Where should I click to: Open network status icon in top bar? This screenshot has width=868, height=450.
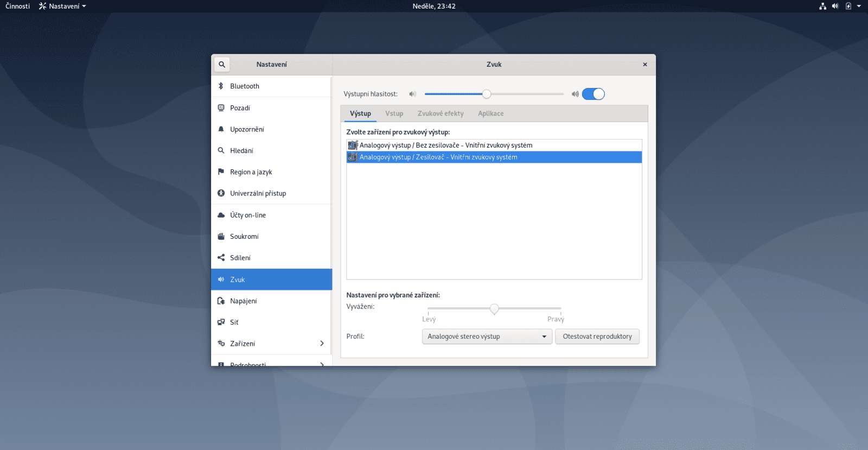[822, 6]
